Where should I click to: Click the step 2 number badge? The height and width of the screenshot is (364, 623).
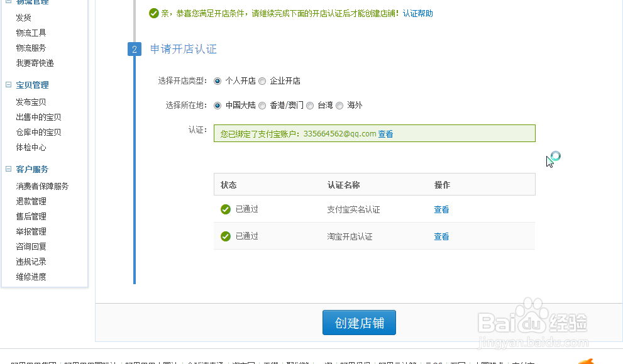pos(135,49)
